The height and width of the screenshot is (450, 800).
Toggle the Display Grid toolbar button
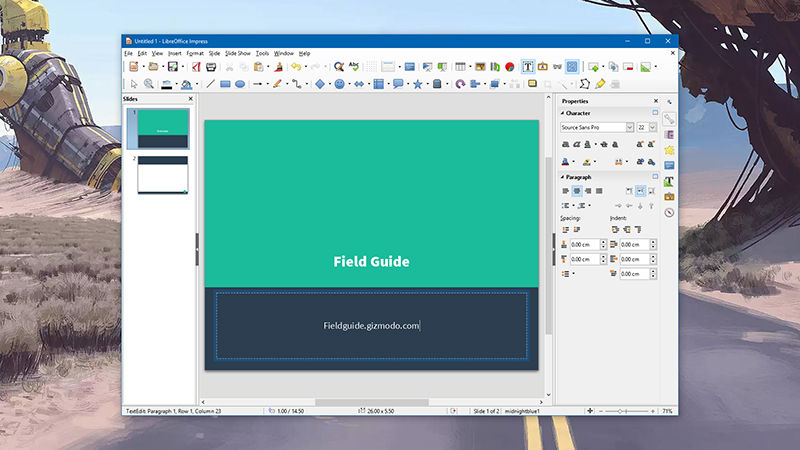tap(371, 67)
